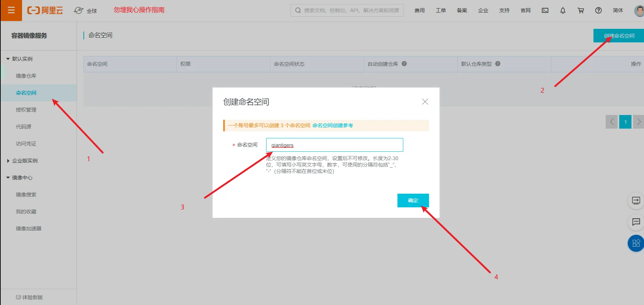This screenshot has height=305, width=644.
Task: Close the 创建命名空间 dialog
Action: coord(425,102)
